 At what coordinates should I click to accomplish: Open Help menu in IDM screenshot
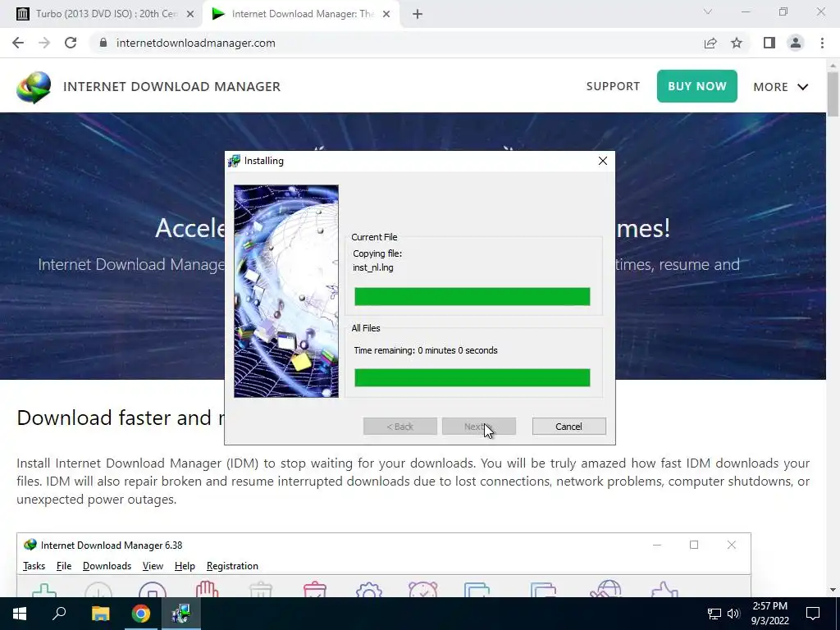tap(185, 566)
